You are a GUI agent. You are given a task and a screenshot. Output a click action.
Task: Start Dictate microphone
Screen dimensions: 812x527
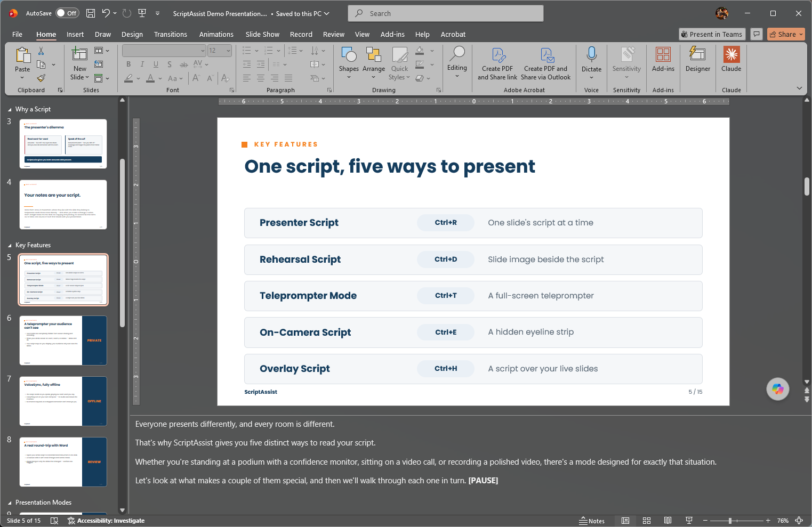[591, 54]
